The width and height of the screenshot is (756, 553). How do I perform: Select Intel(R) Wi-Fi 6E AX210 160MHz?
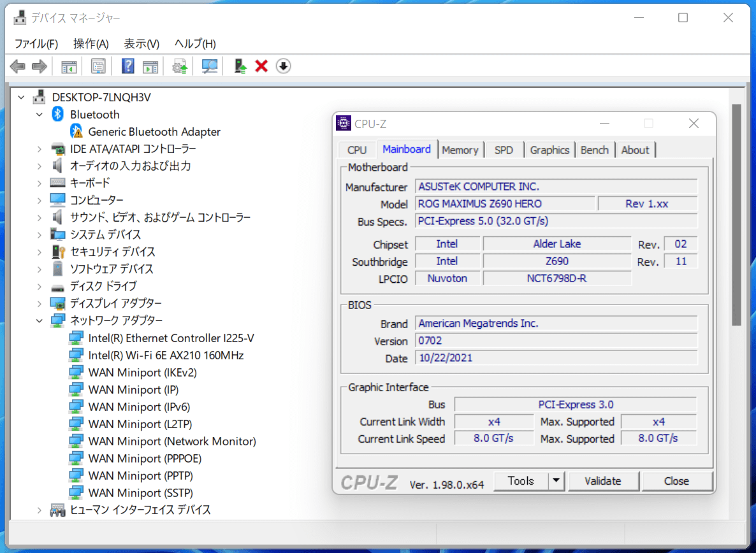[x=166, y=355]
